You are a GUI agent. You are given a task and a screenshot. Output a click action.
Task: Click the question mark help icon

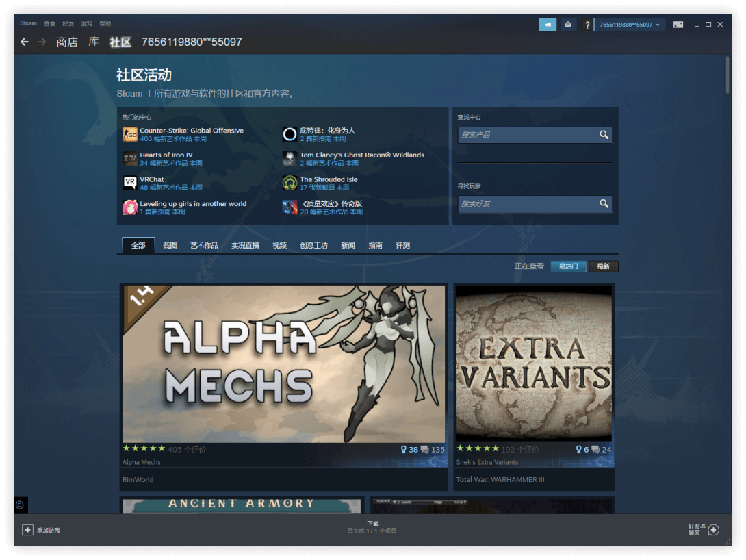[587, 25]
